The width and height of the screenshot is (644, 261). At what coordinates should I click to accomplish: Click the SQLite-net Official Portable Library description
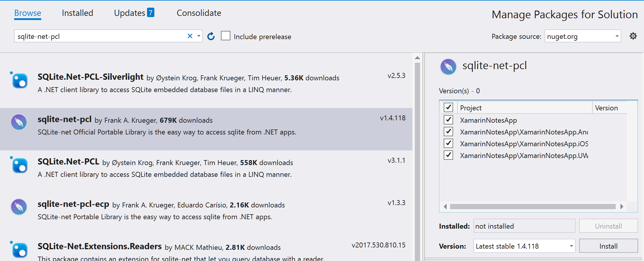[167, 132]
